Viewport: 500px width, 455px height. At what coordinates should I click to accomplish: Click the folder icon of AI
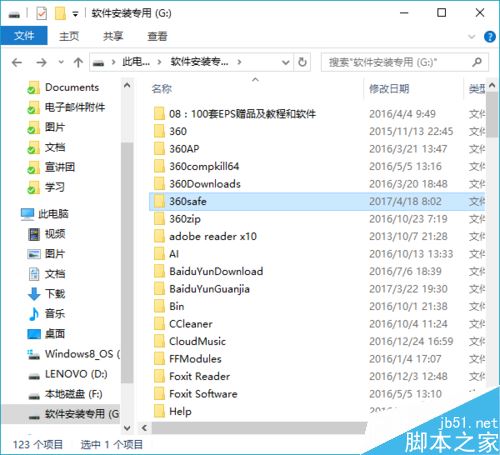[x=159, y=254]
